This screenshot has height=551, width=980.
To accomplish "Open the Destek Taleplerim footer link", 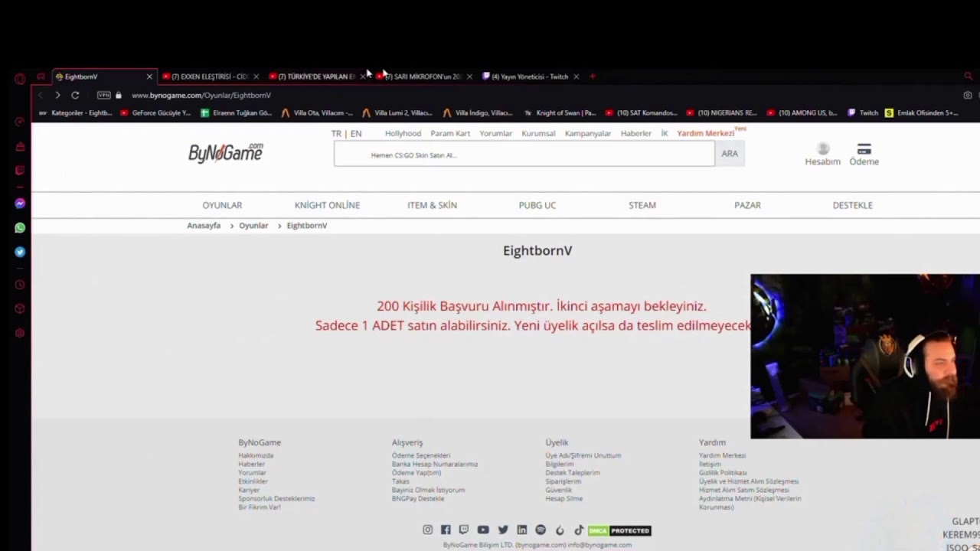I will pos(573,473).
